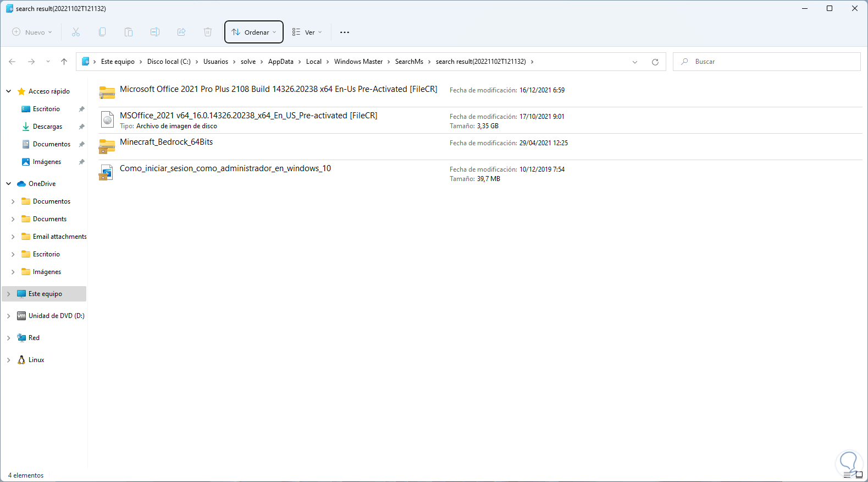This screenshot has width=868, height=482.
Task: Select Red in the navigation pane
Action: pos(34,338)
